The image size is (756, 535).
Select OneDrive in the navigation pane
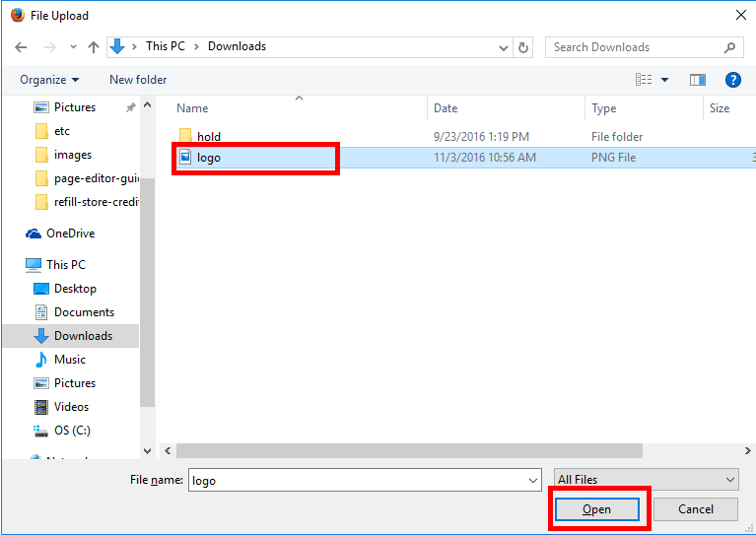[x=60, y=234]
